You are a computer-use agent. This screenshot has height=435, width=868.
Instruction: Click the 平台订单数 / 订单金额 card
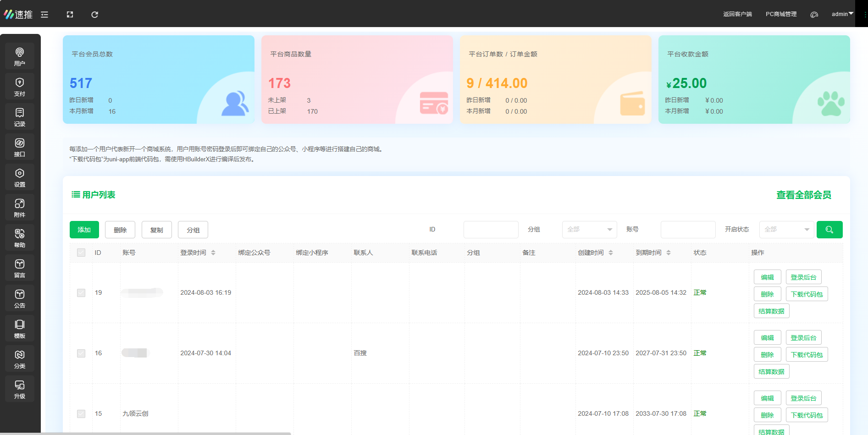(556, 79)
